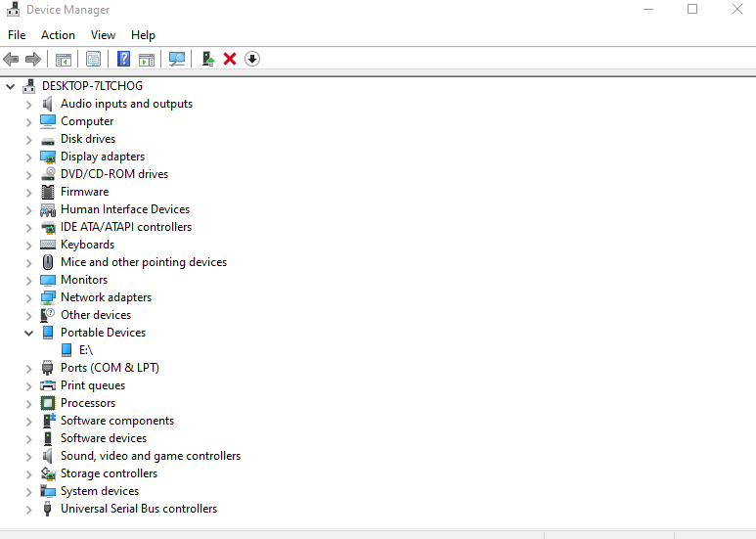756x539 pixels.
Task: Select the Print queues label
Action: tap(93, 385)
